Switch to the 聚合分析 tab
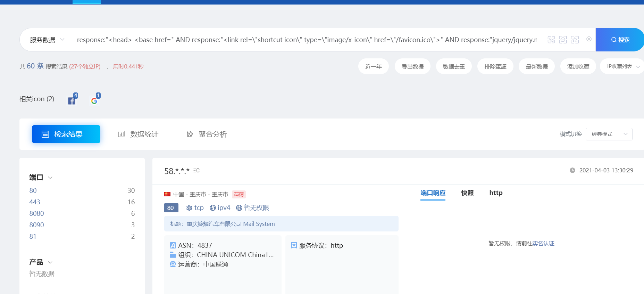 point(207,134)
